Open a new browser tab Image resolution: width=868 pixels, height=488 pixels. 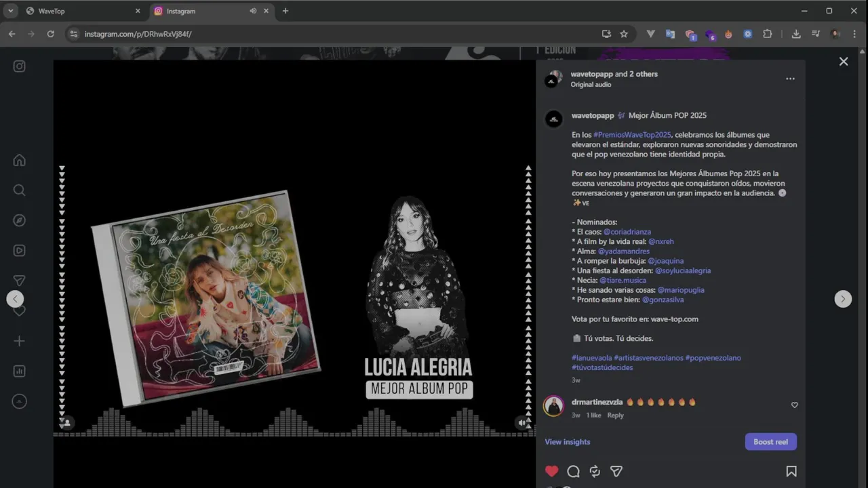pyautogui.click(x=285, y=11)
